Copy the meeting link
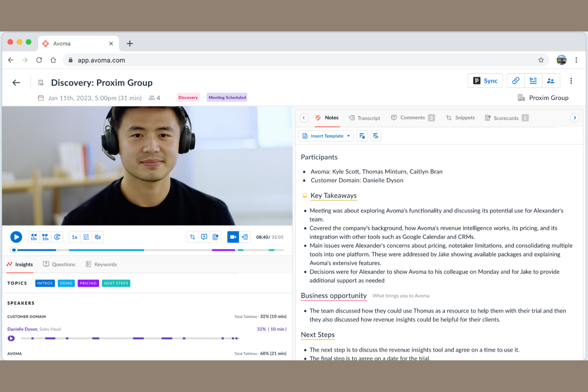The height and width of the screenshot is (392, 588). coord(515,80)
